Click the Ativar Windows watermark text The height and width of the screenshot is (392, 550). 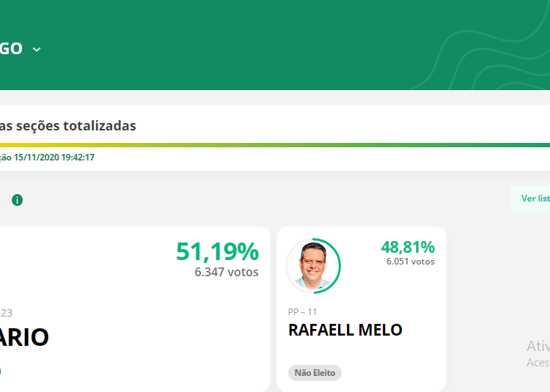click(538, 346)
